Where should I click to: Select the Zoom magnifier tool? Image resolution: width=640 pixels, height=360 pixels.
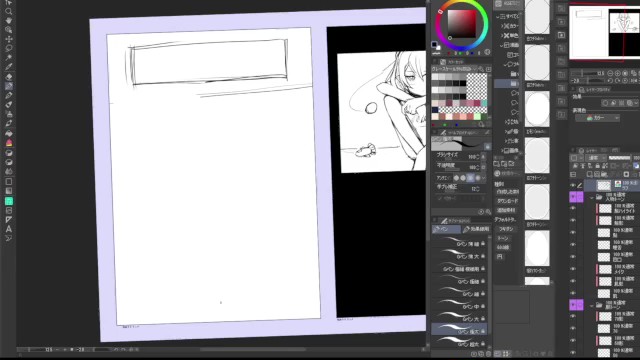[9, 11]
